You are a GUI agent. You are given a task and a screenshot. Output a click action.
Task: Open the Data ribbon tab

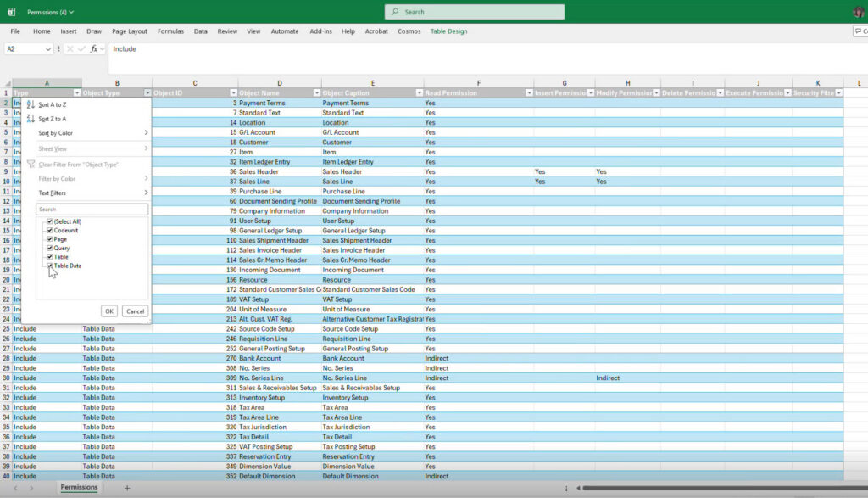200,31
